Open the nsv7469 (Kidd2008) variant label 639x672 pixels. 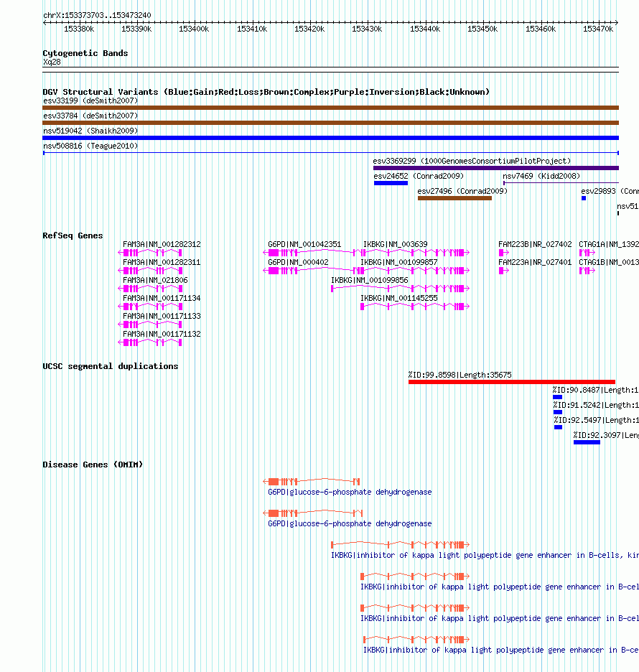(x=541, y=176)
